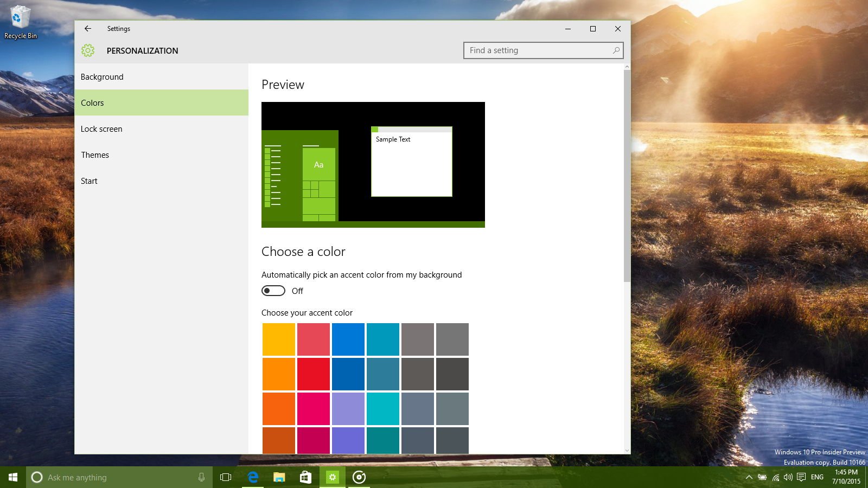Choose the bright red swatch in the second row
Screen dimensions: 868x488
tap(314, 374)
